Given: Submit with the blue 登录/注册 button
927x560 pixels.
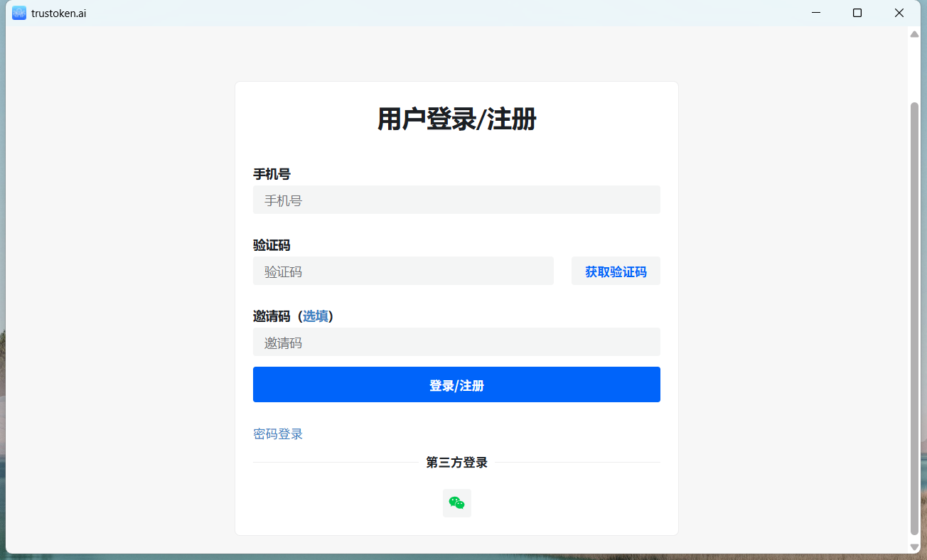Looking at the screenshot, I should coord(456,384).
